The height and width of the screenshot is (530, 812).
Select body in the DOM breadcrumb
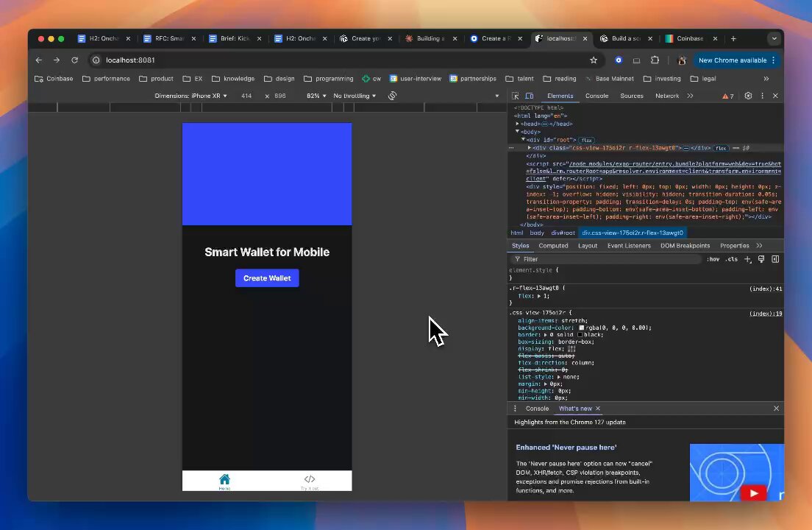click(x=537, y=233)
